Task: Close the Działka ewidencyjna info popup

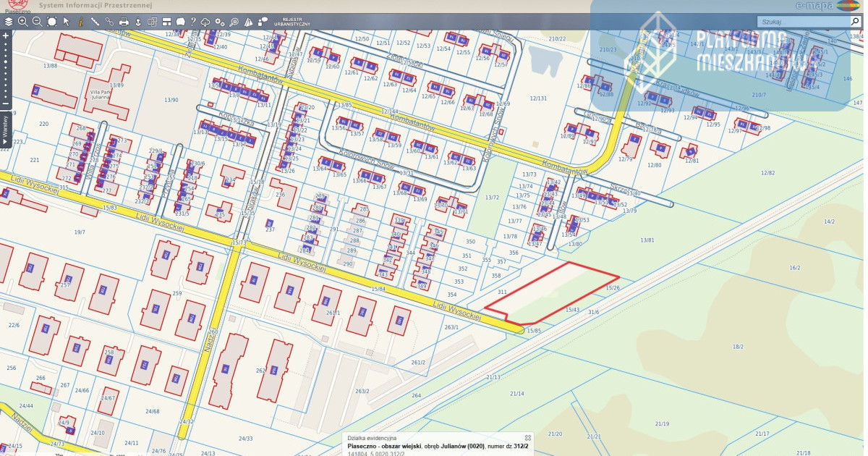Action: (x=527, y=438)
